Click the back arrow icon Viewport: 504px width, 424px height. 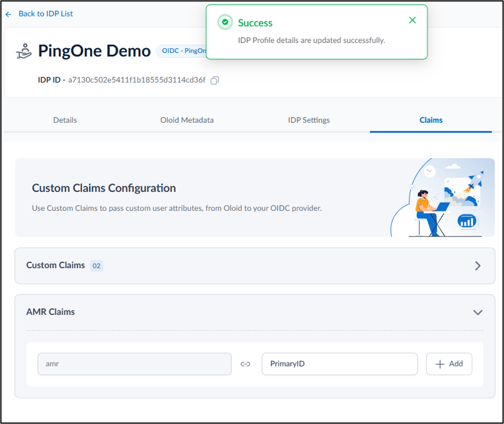pyautogui.click(x=9, y=14)
